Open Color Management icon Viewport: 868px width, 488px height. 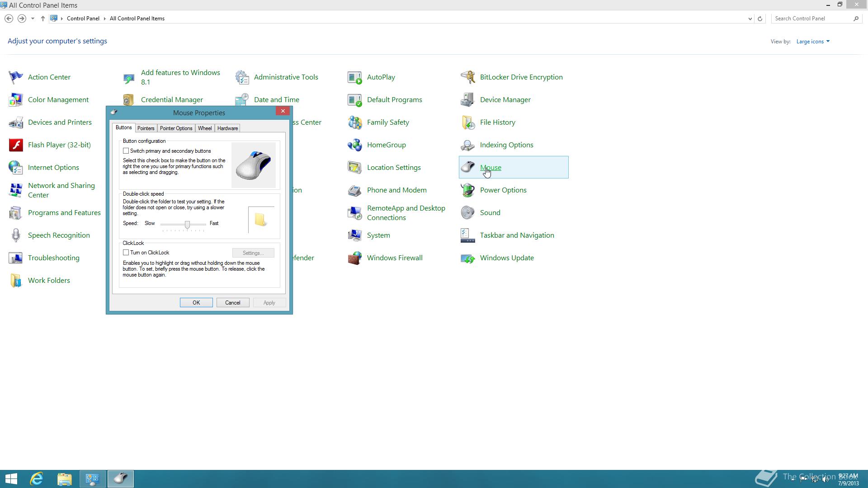coord(16,100)
